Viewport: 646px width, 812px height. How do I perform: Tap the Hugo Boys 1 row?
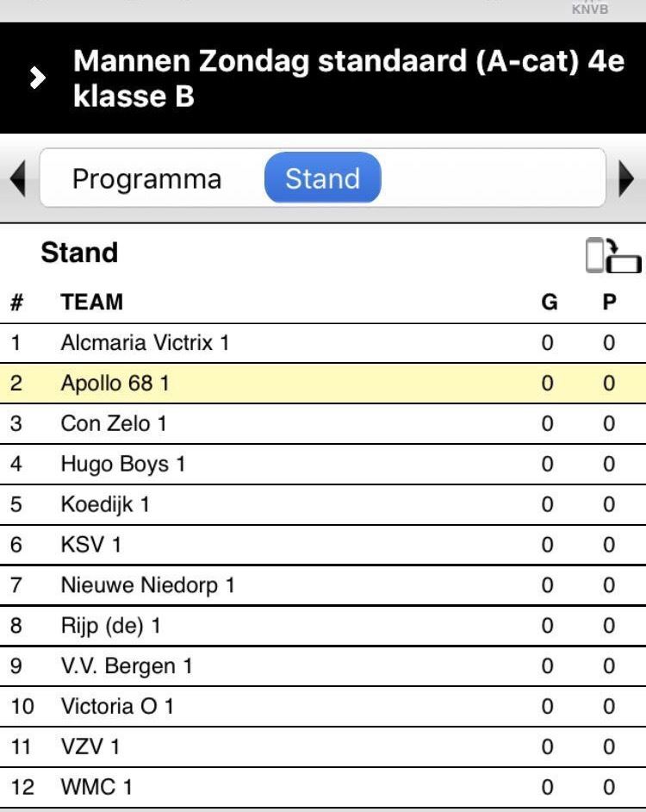click(x=323, y=464)
